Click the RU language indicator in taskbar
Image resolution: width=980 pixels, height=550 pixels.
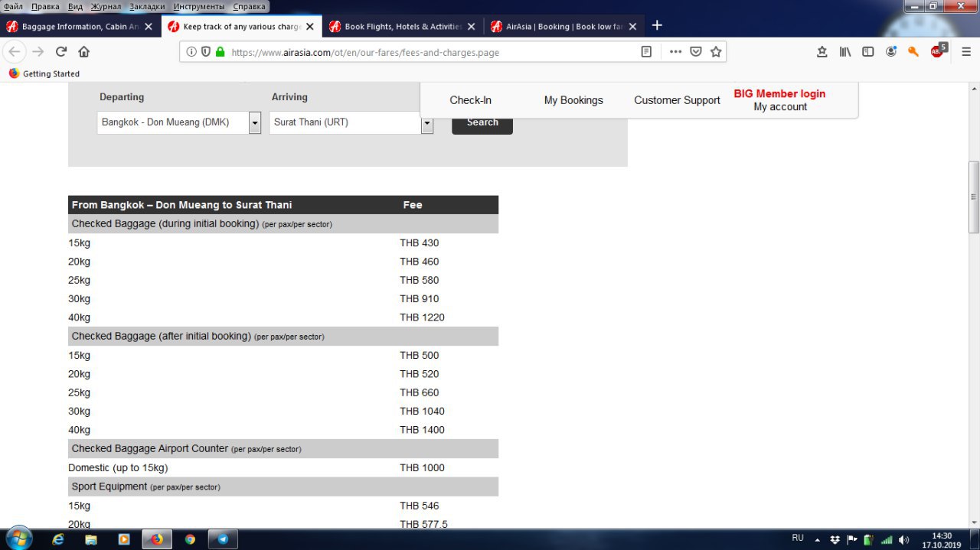[x=798, y=539]
